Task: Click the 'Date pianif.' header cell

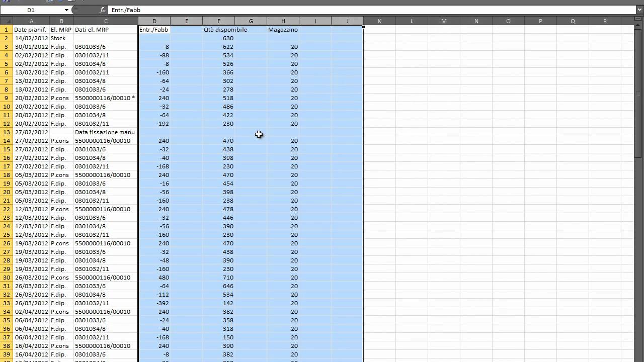Action: pyautogui.click(x=31, y=30)
